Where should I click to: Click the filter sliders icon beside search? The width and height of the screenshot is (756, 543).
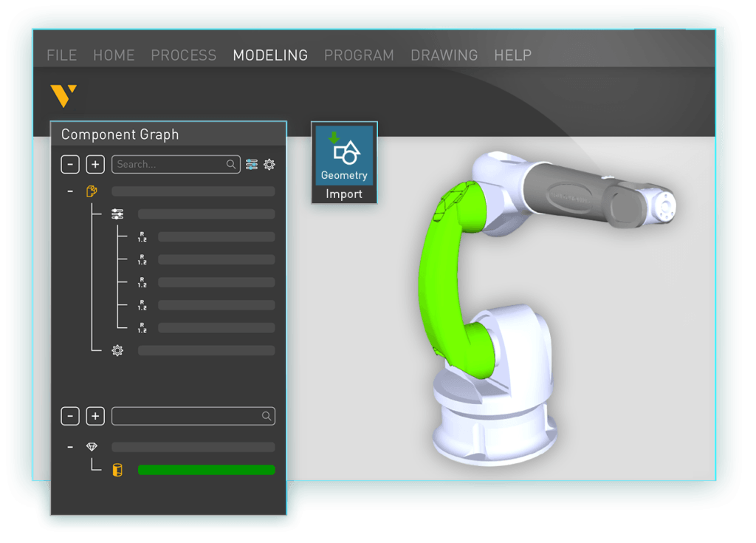[x=252, y=165]
